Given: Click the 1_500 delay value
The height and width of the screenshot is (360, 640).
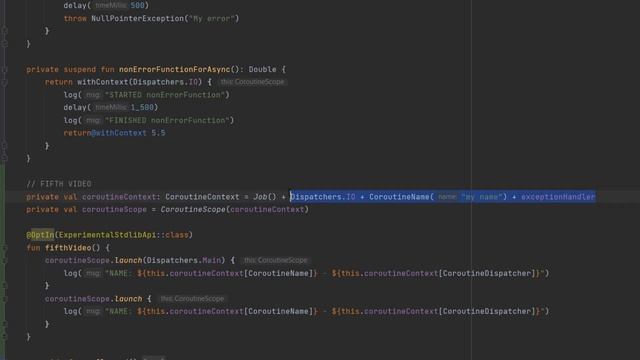Looking at the screenshot, I should click(x=142, y=107).
